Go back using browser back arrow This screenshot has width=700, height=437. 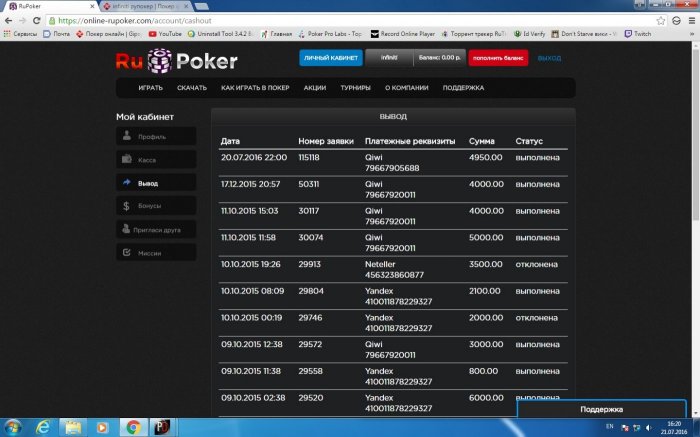[8, 21]
